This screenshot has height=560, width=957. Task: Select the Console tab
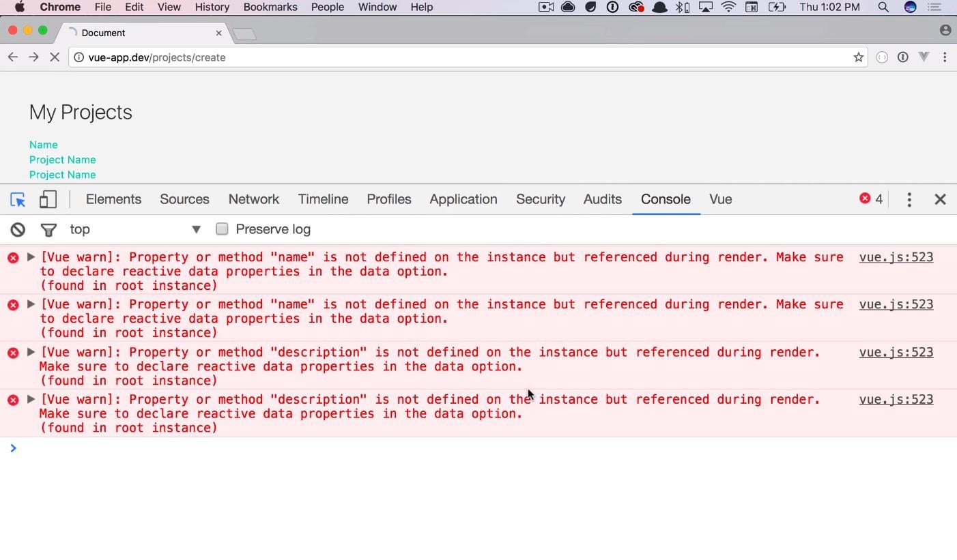tap(666, 199)
